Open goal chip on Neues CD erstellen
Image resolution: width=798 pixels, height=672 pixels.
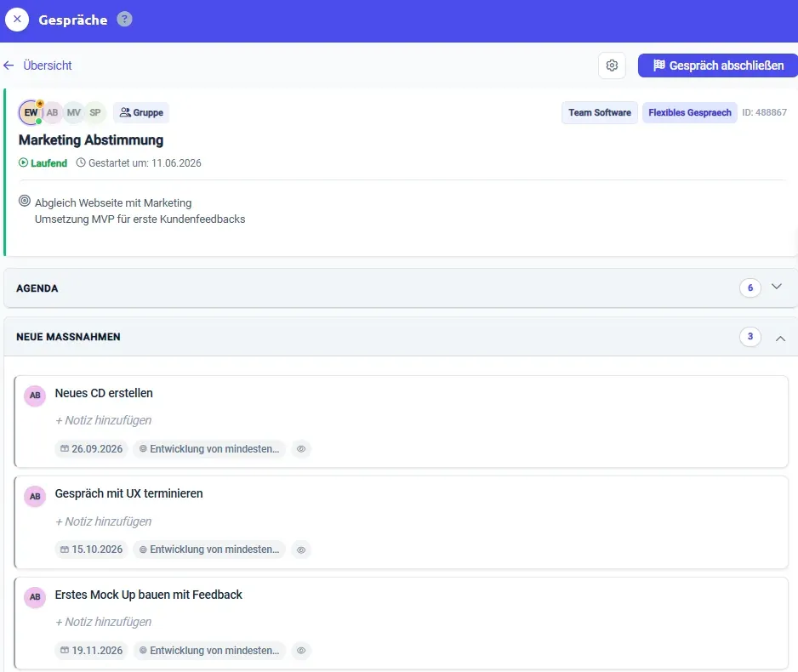pos(209,448)
